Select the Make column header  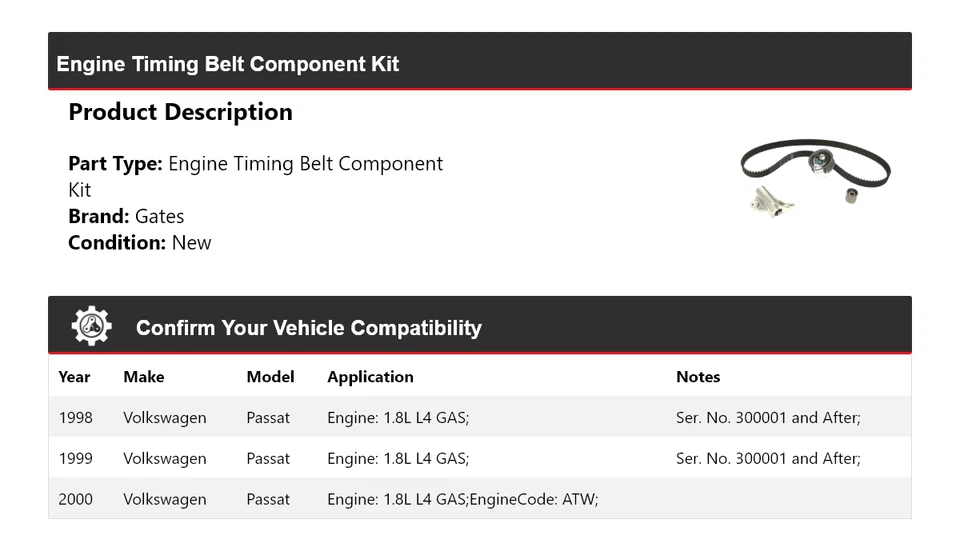click(144, 377)
